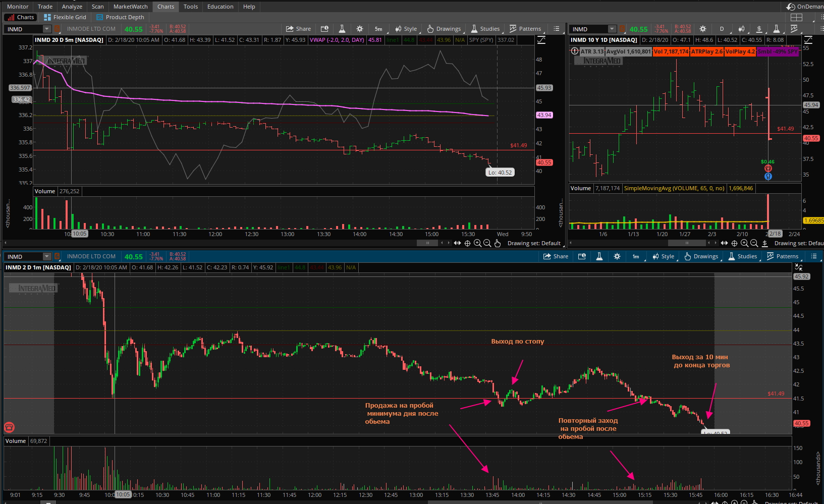Open the Trade tab
This screenshot has width=824, height=504.
click(x=45, y=7)
